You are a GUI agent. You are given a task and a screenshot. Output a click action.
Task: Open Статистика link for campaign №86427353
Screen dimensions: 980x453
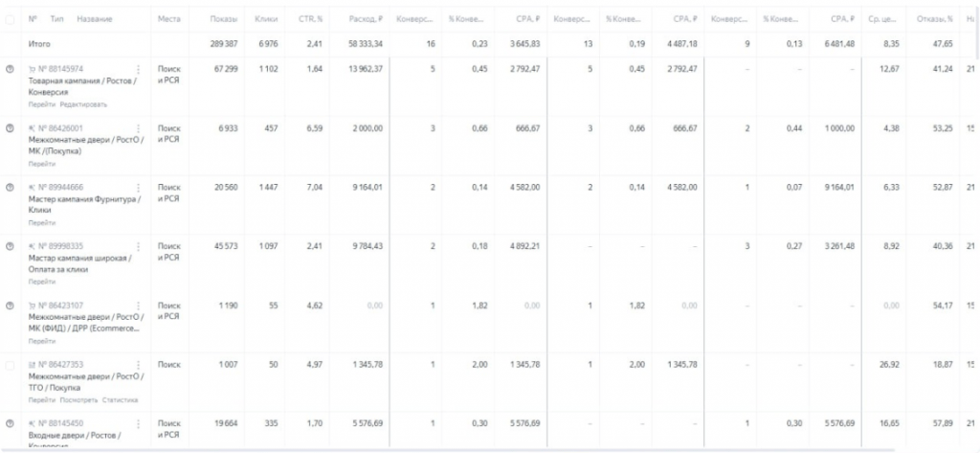pos(121,399)
